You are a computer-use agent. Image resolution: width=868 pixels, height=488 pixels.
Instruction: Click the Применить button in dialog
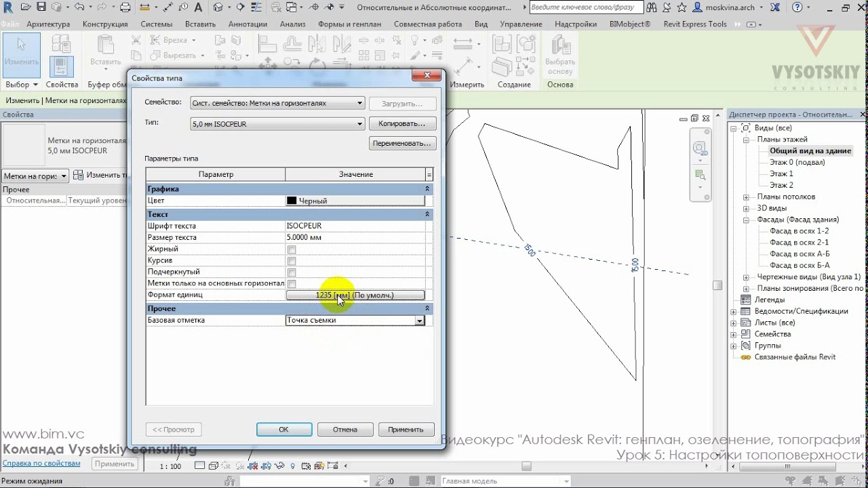(406, 429)
